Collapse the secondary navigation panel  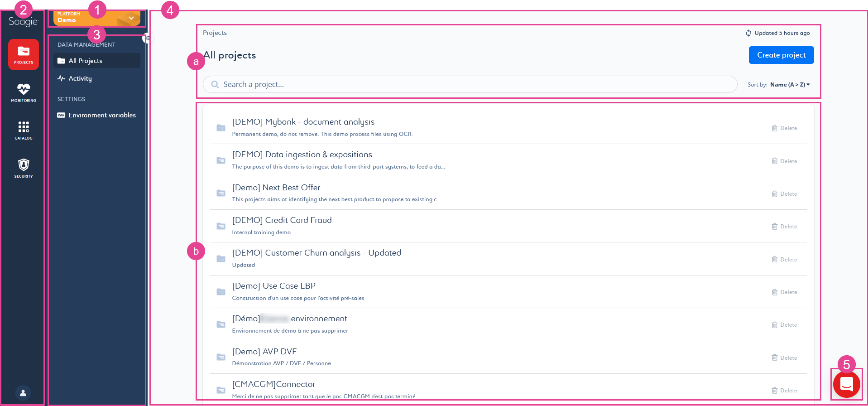point(148,39)
